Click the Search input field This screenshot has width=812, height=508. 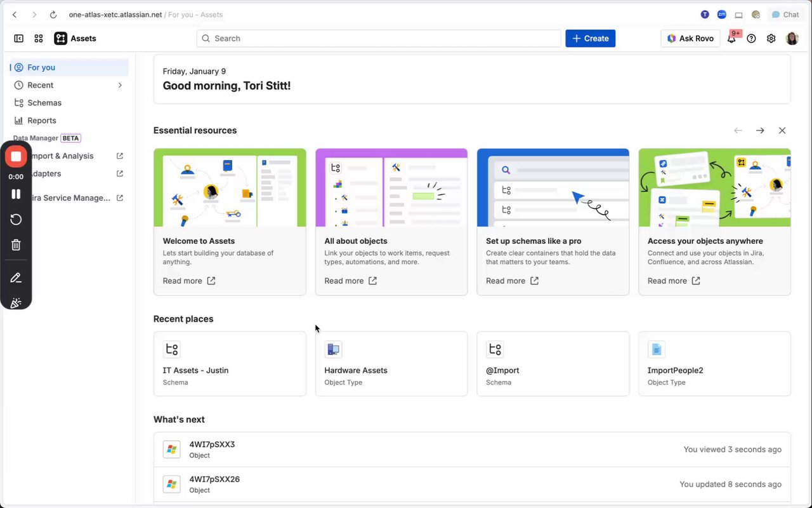[379, 39]
